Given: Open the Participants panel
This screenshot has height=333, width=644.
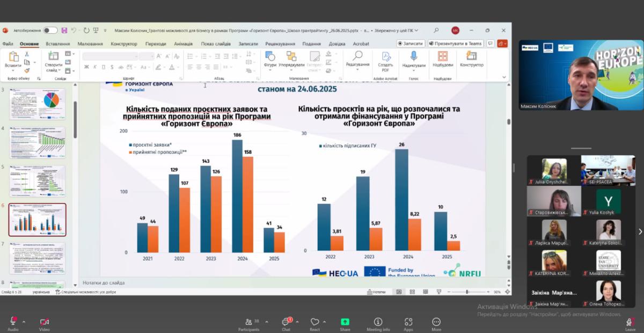Looking at the screenshot, I should [248, 321].
